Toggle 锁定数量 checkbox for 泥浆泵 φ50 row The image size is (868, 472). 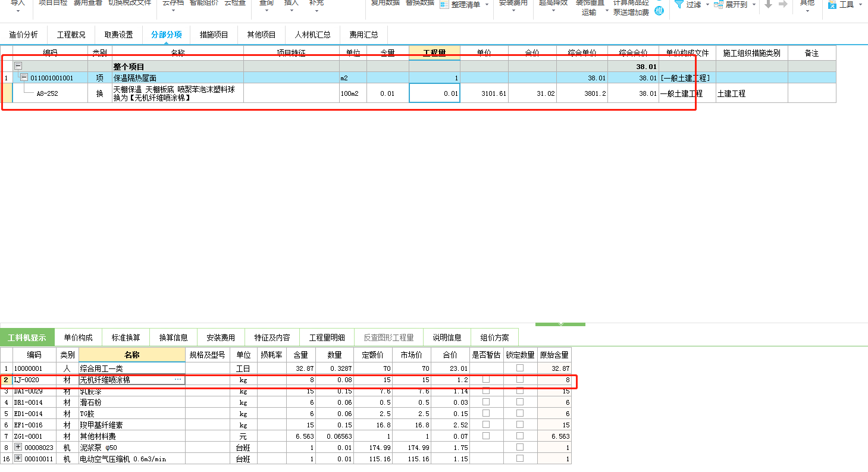pyautogui.click(x=520, y=447)
